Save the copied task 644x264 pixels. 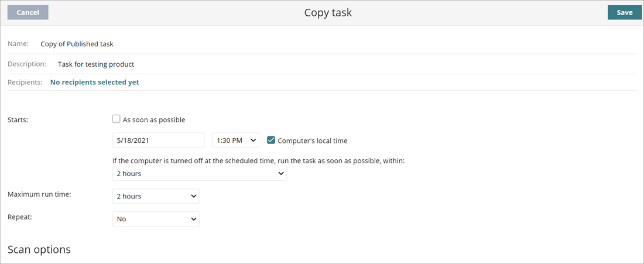[x=624, y=13]
